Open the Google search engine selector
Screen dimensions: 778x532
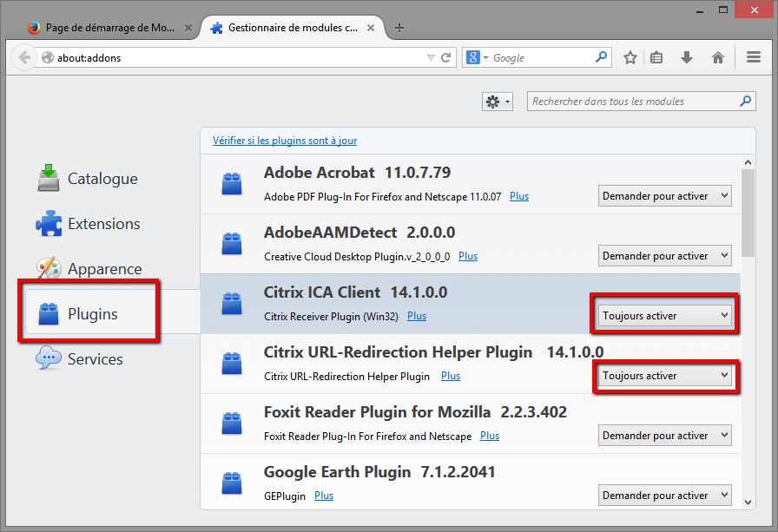point(477,57)
